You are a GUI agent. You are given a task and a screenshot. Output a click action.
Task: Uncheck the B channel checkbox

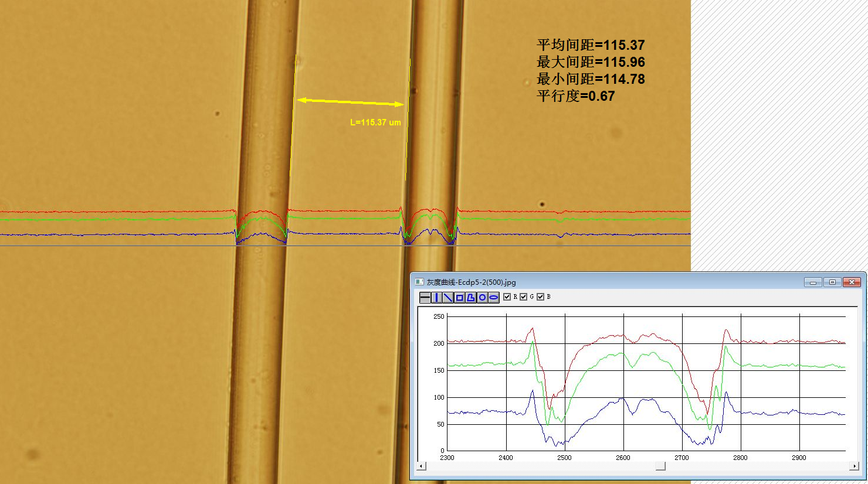pos(541,297)
